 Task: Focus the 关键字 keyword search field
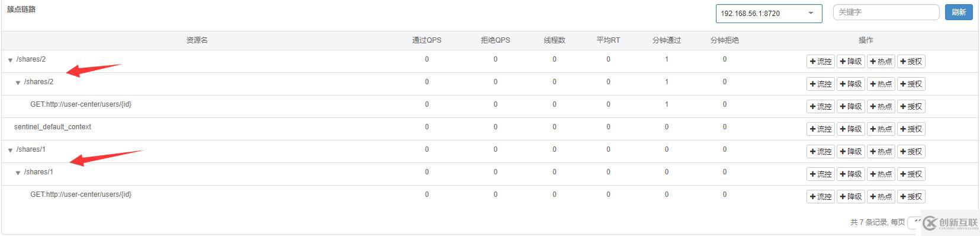(886, 12)
